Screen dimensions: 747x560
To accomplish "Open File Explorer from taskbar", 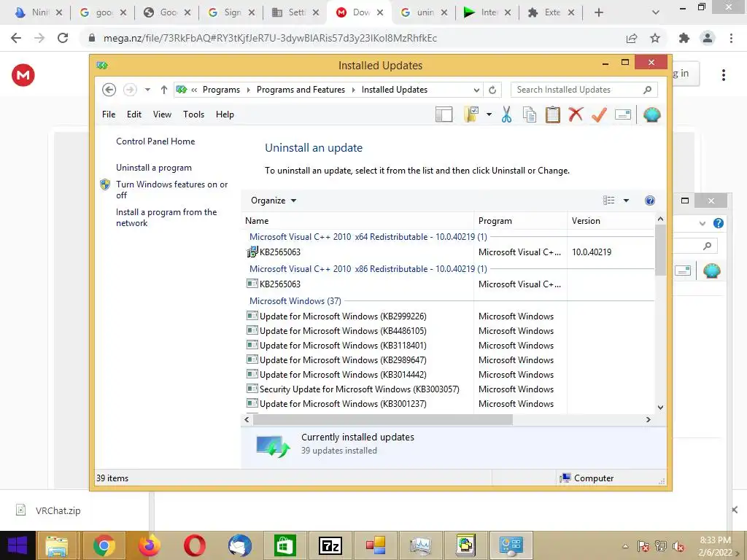I will tap(57, 545).
